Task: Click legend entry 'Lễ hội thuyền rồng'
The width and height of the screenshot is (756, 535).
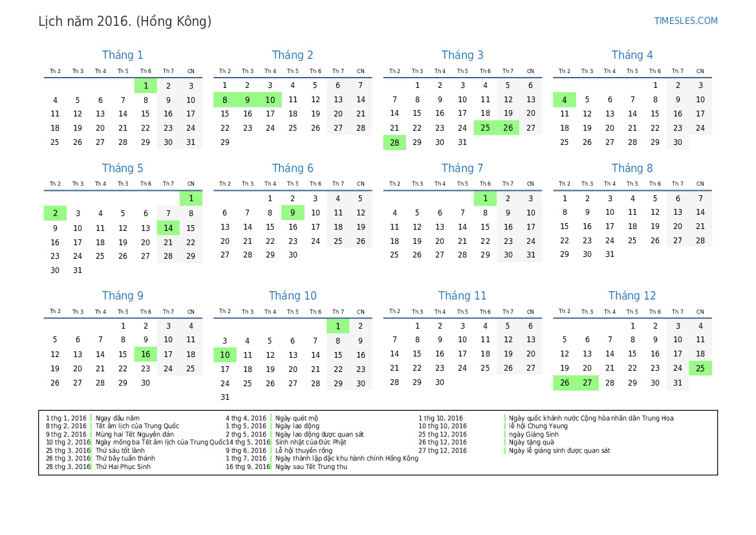Action: [304, 450]
